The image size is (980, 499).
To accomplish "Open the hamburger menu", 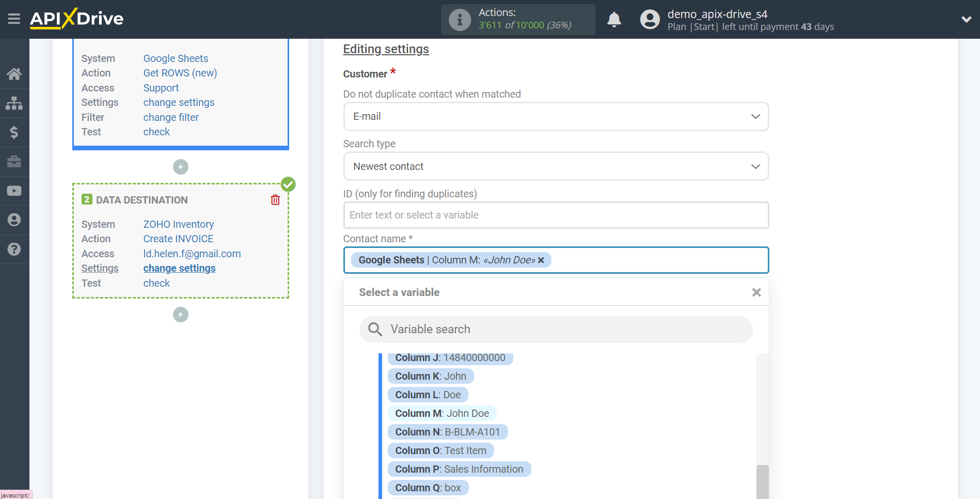I will click(14, 19).
